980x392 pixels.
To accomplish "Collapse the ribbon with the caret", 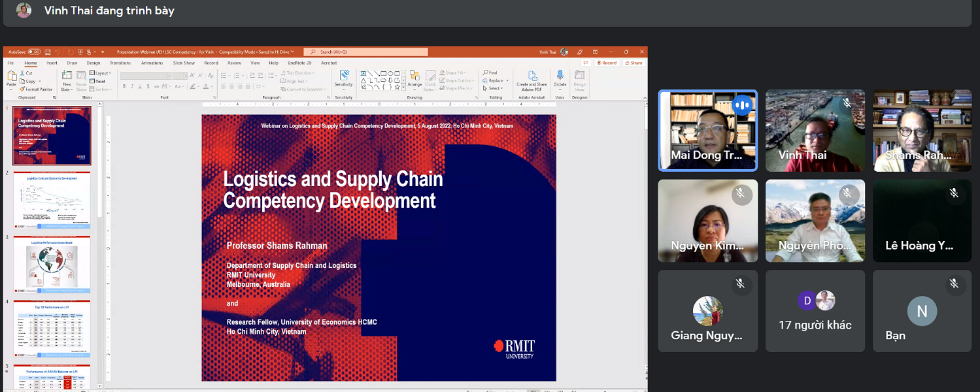I will [x=643, y=97].
